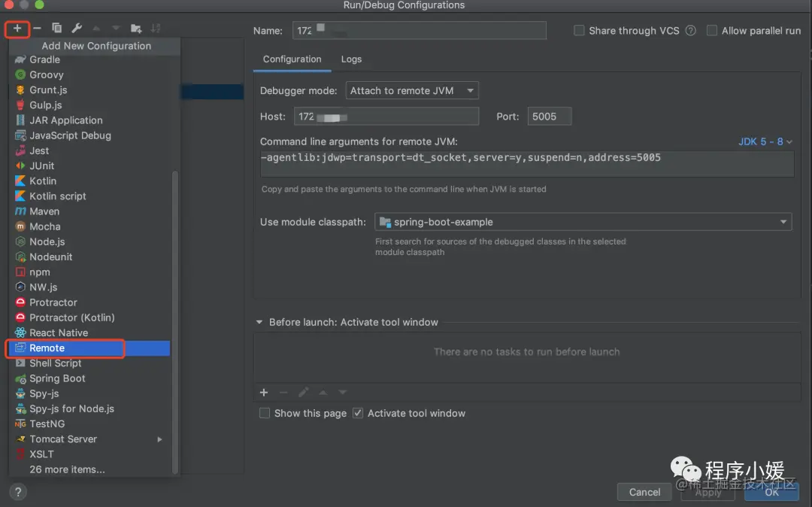Switch to the Logs tab
This screenshot has height=507, width=812.
[351, 59]
